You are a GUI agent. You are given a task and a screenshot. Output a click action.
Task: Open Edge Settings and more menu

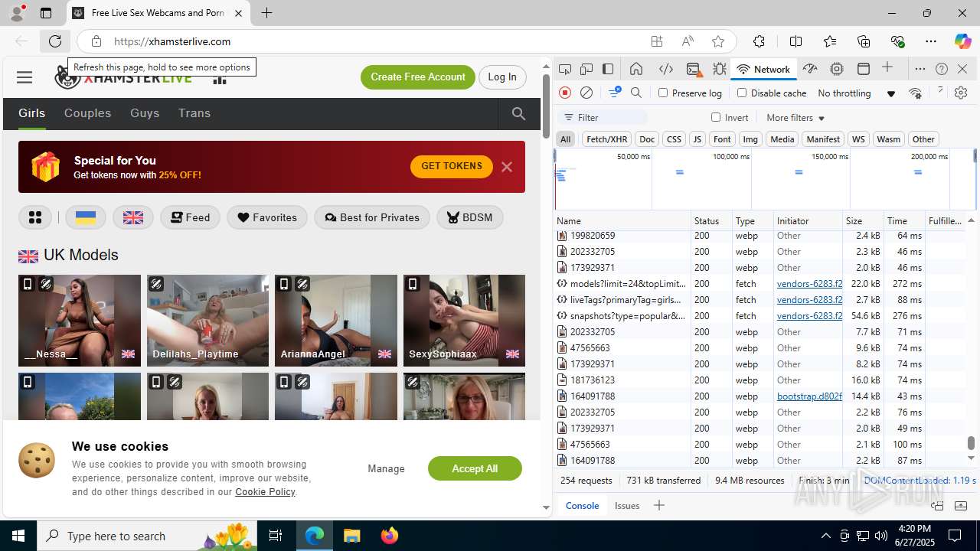pos(930,41)
